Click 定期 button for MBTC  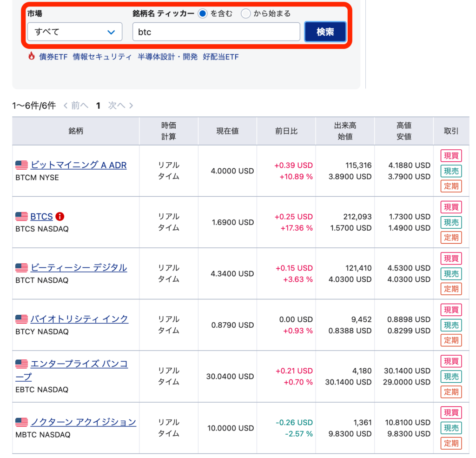451,443
